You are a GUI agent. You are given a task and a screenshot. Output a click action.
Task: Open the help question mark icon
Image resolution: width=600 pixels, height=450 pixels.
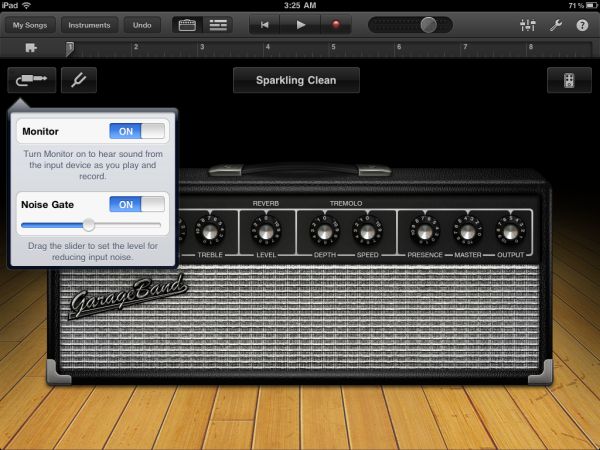coord(582,25)
